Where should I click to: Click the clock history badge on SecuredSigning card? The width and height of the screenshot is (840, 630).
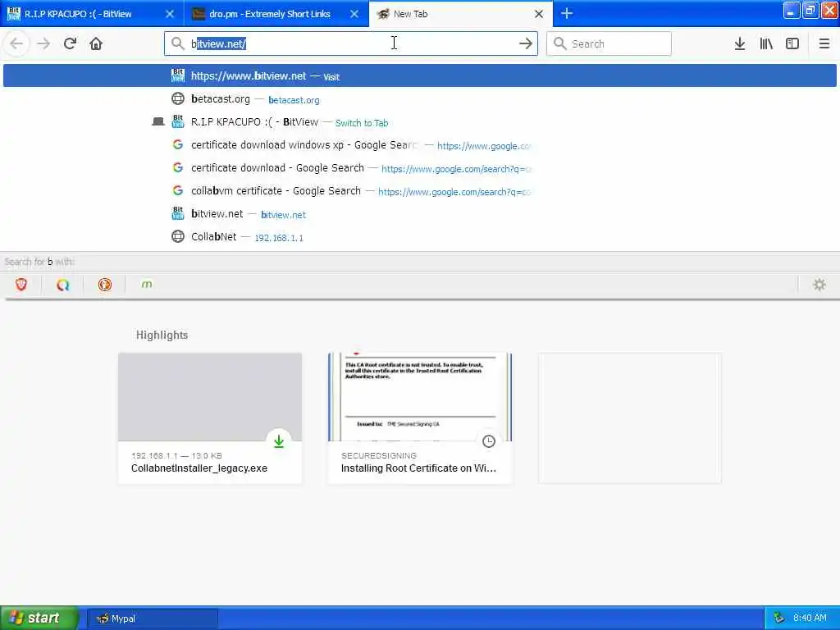pos(489,441)
